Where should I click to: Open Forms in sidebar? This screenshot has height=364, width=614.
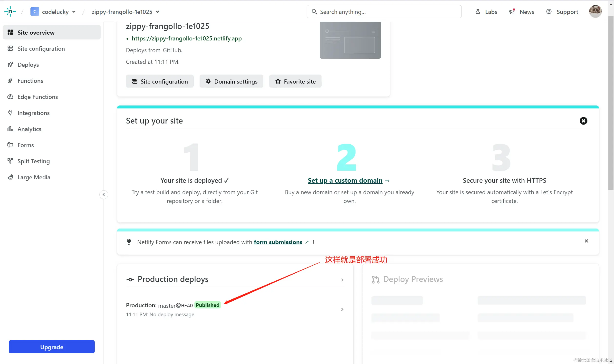coord(51,145)
